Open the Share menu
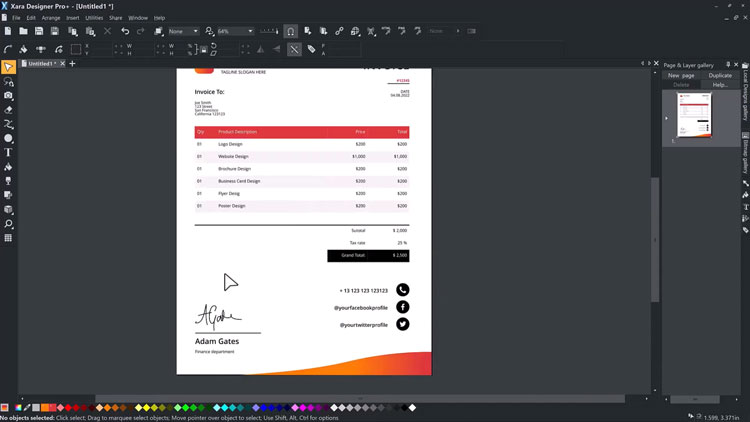Viewport: 750px width, 422px height. (116, 18)
